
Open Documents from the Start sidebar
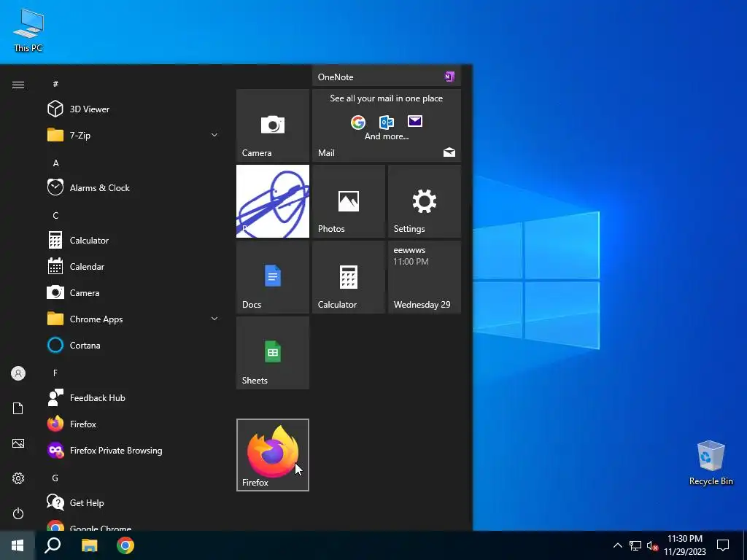pyautogui.click(x=18, y=408)
